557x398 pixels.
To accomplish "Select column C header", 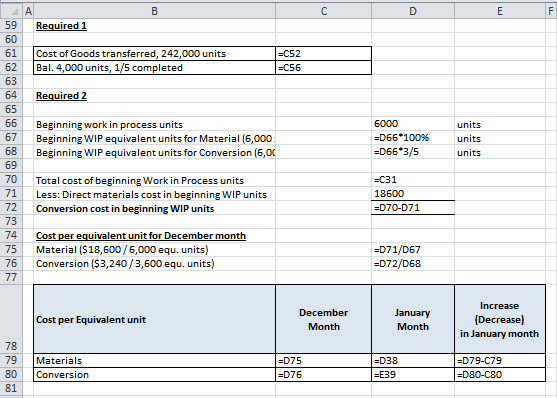I will (324, 11).
